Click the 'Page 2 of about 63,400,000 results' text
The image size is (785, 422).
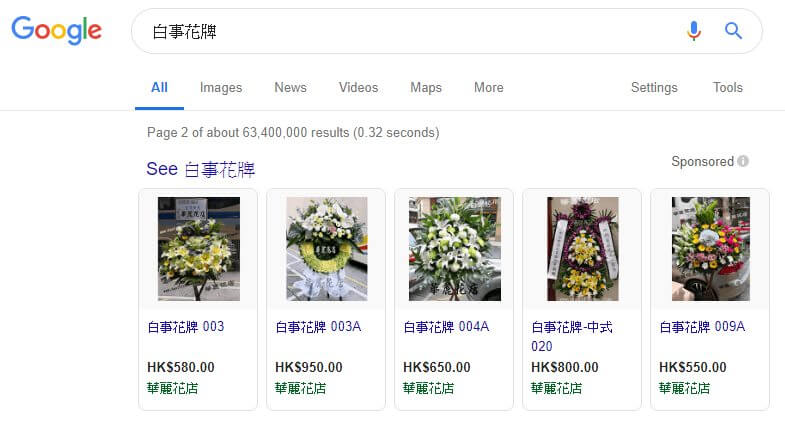pyautogui.click(x=293, y=133)
